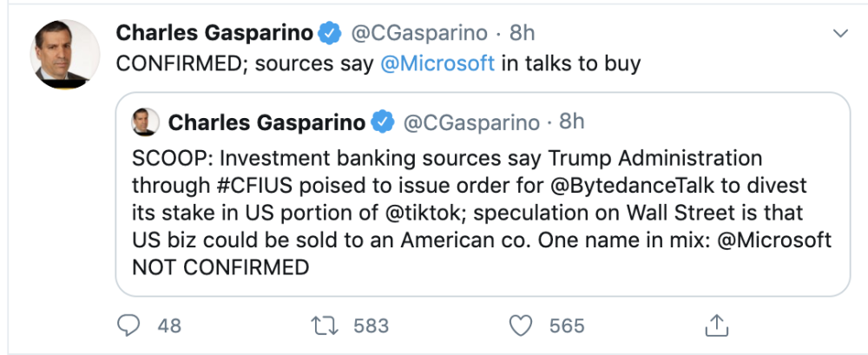Click the top Charles Gasparino display name
This screenshot has height=355, width=868.
click(214, 34)
